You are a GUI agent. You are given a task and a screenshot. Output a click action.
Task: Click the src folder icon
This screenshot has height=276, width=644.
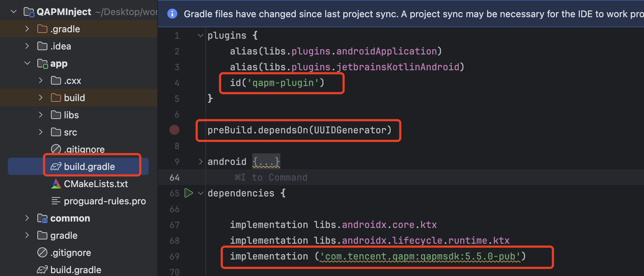point(56,132)
